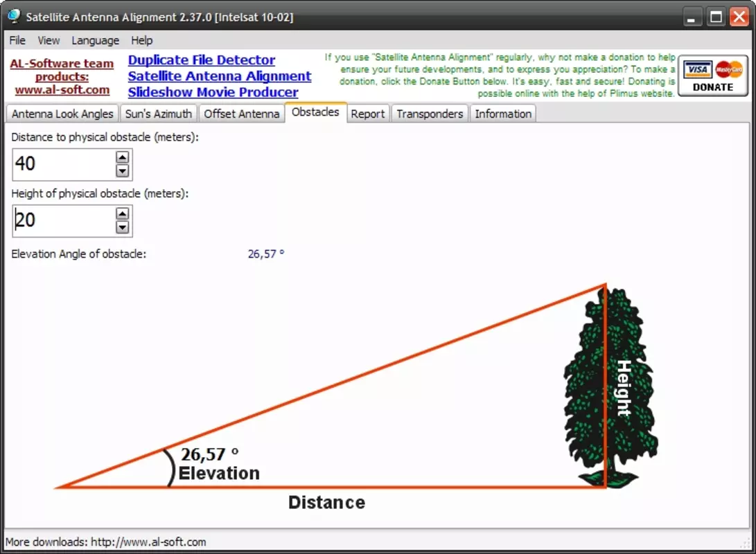The image size is (756, 554).
Task: Increase distance with the up spinner arrow
Action: pyautogui.click(x=123, y=157)
